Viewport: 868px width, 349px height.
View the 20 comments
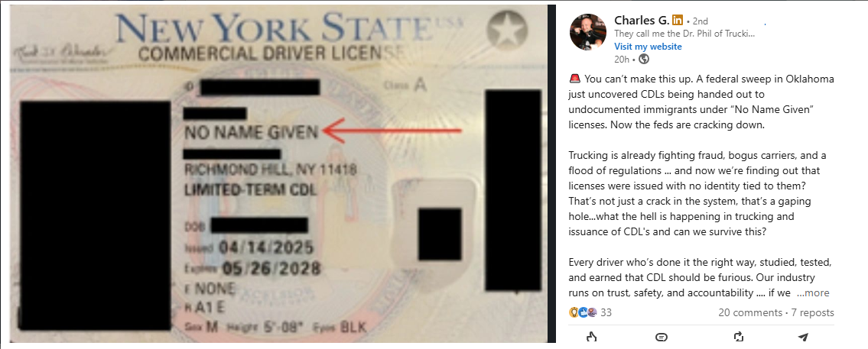pyautogui.click(x=750, y=312)
